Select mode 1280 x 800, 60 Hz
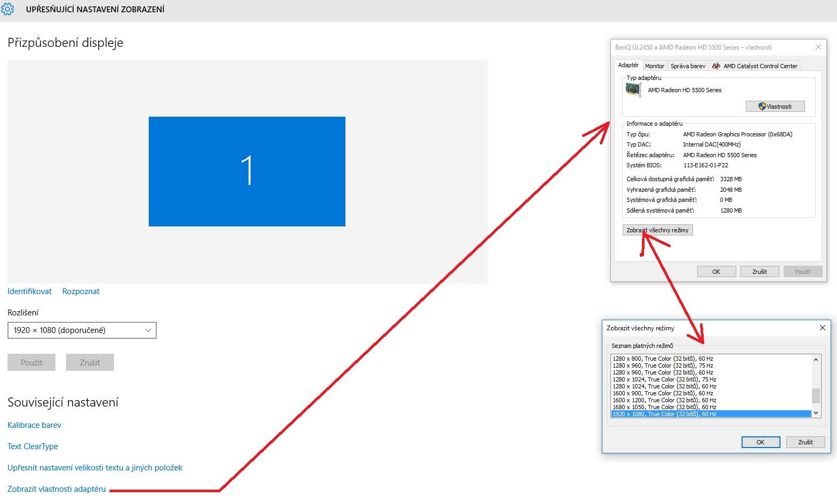 point(711,359)
